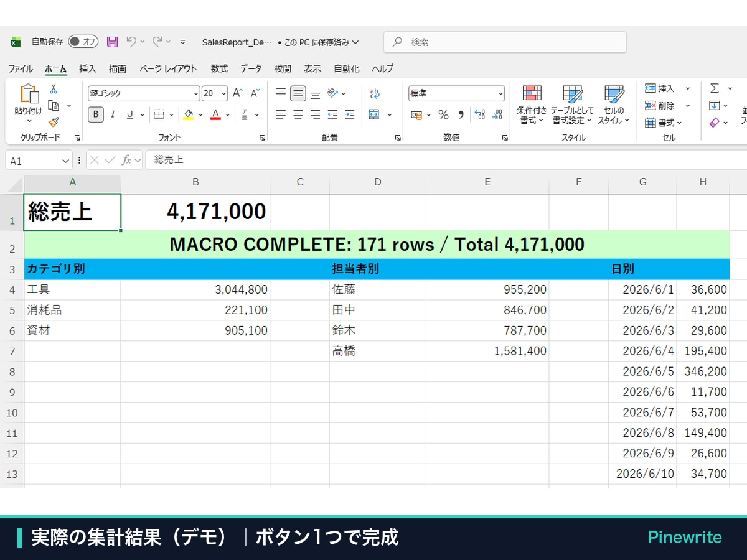Switch to the データ ribbon tab
The width and height of the screenshot is (747, 560).
(x=251, y=68)
